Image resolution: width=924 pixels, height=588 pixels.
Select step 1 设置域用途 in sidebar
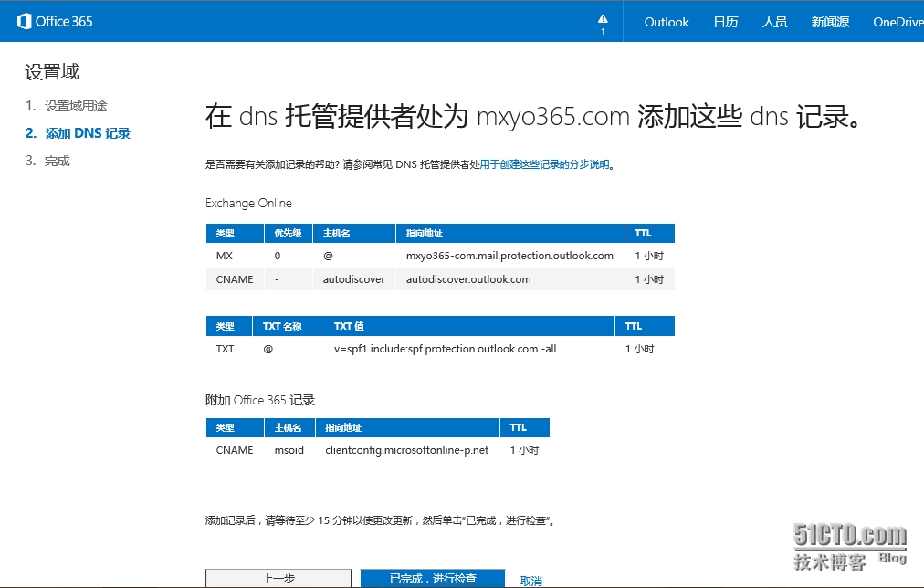pyautogui.click(x=76, y=106)
